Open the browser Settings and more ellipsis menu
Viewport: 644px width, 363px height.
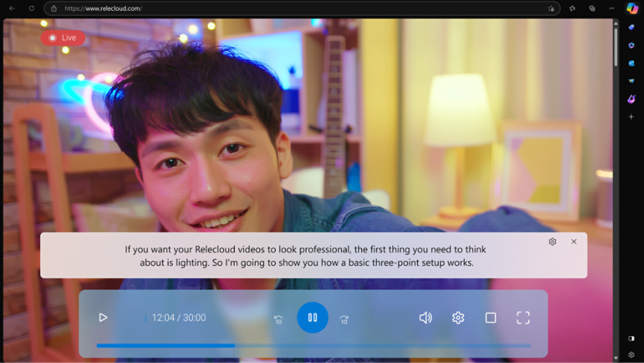(x=612, y=8)
